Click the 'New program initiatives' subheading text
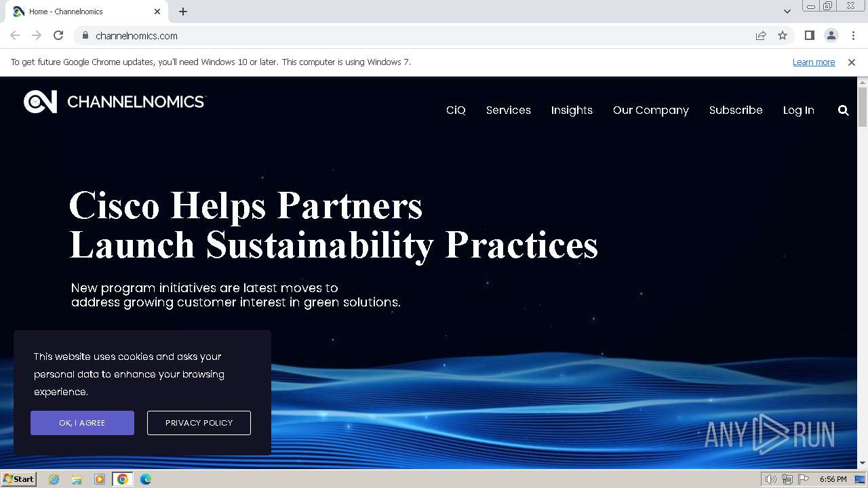 [236, 295]
